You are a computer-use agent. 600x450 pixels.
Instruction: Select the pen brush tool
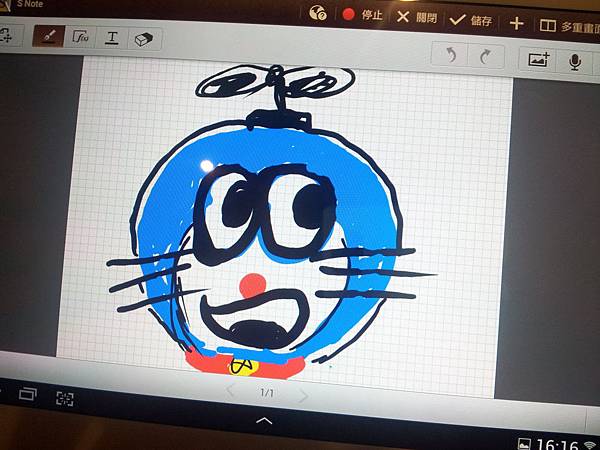(x=48, y=36)
